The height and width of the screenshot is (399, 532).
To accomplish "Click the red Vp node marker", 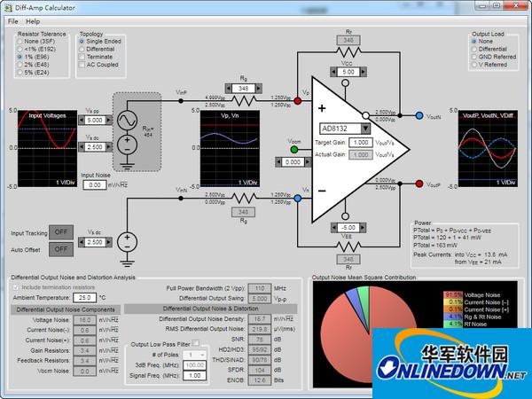I will pos(298,101).
